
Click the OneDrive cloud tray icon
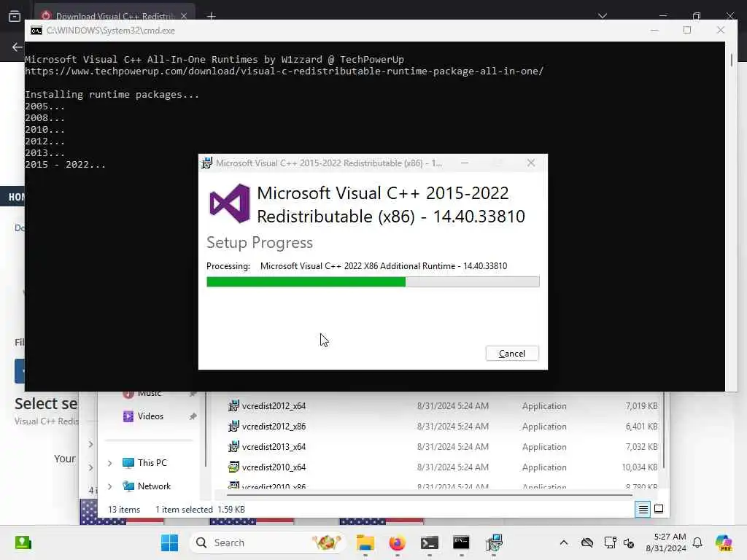pyautogui.click(x=587, y=542)
